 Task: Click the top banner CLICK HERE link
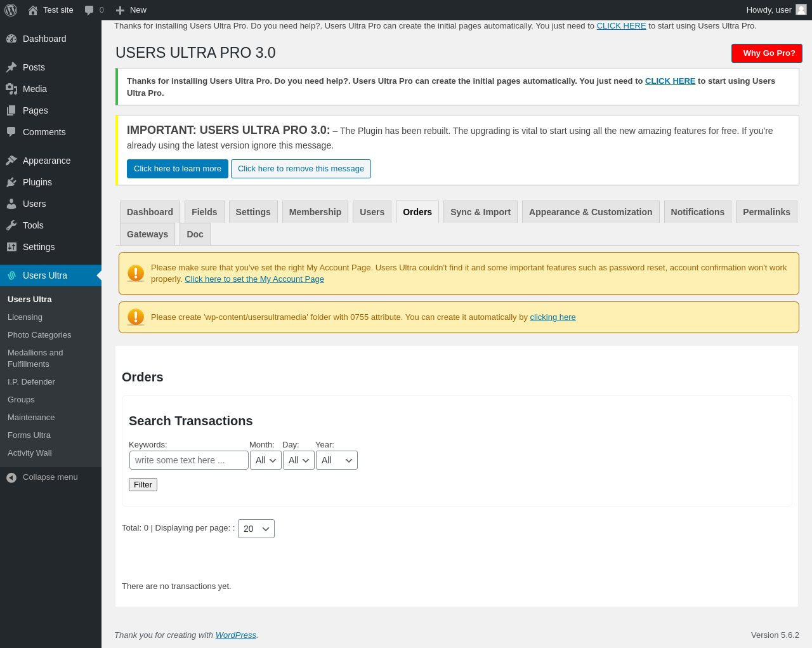point(621,26)
